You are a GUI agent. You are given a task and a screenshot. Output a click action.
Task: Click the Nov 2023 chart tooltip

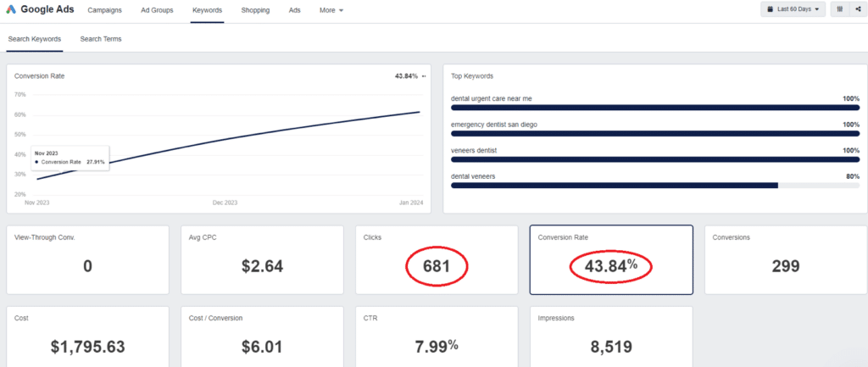click(x=70, y=158)
